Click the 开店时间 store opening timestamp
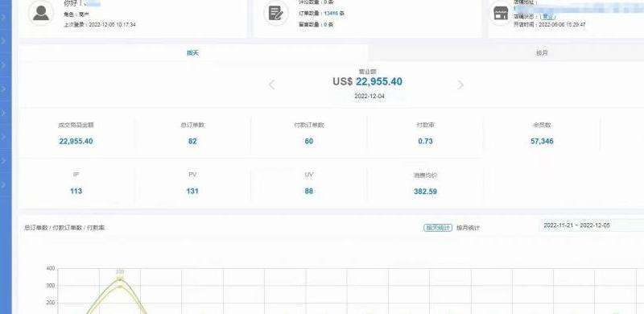The width and height of the screenshot is (644, 314). (x=550, y=25)
